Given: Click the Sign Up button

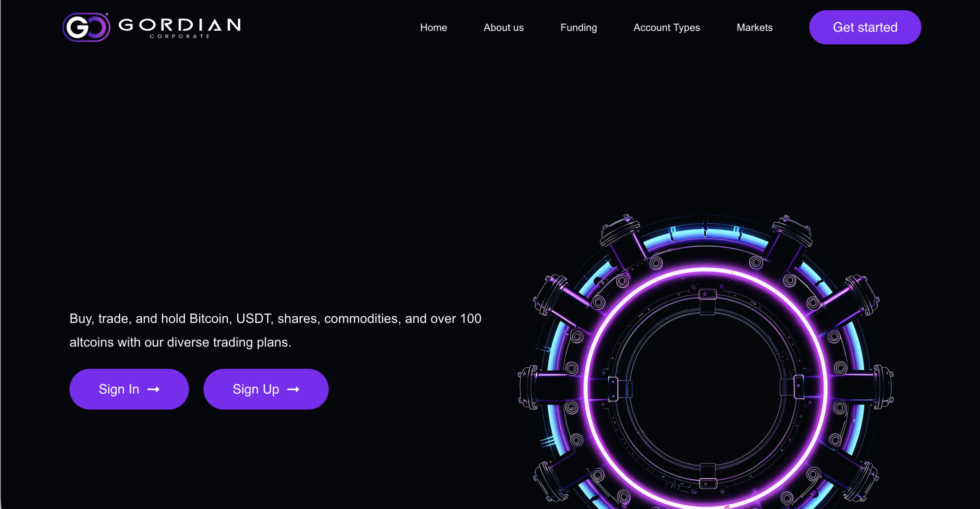Looking at the screenshot, I should [266, 389].
